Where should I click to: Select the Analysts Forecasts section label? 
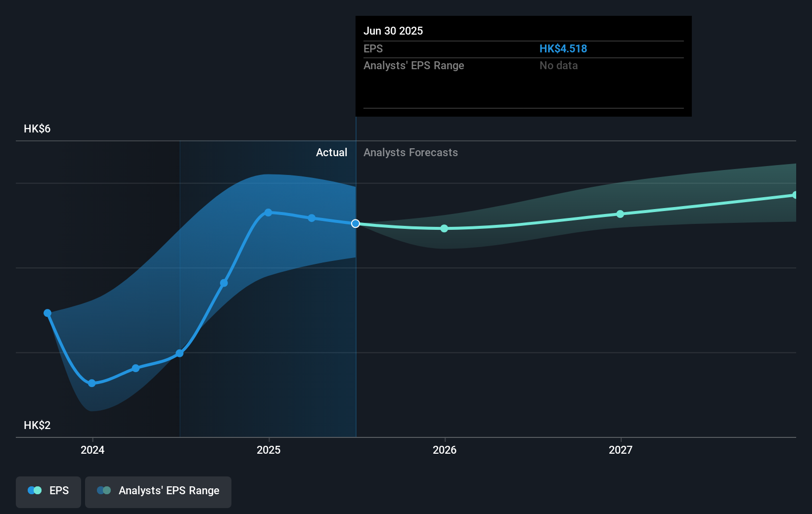click(x=410, y=153)
